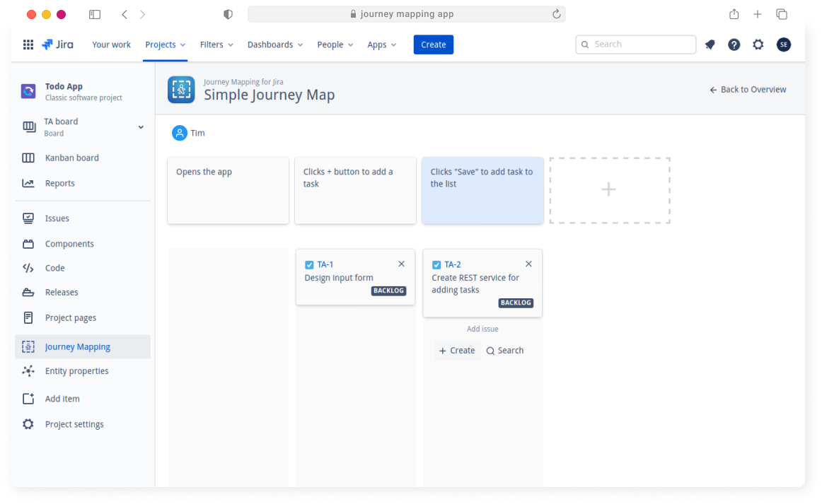Remove TA-2 card with its X icon
Screen dimensions: 822x504
528,264
